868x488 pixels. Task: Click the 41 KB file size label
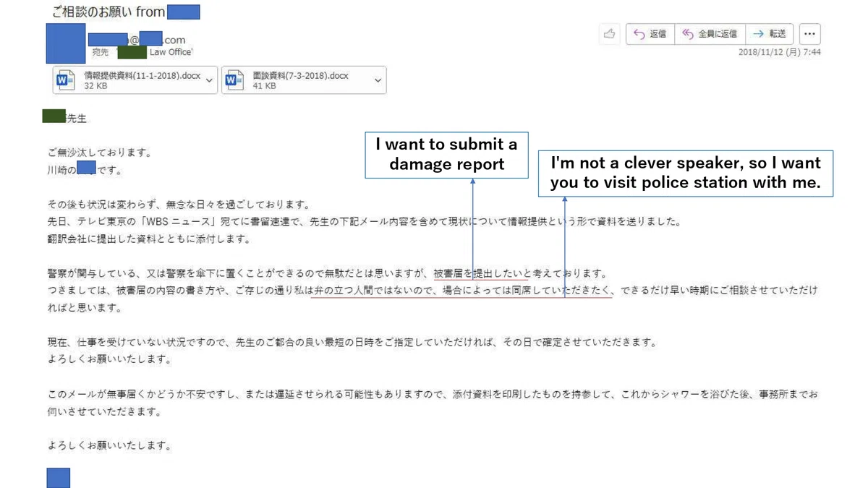tap(264, 86)
